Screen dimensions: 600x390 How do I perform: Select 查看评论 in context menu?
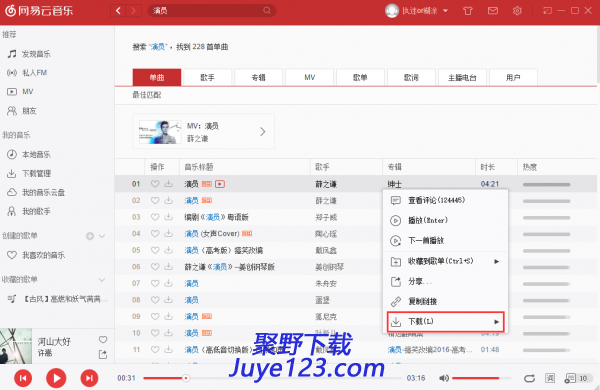[x=445, y=200]
